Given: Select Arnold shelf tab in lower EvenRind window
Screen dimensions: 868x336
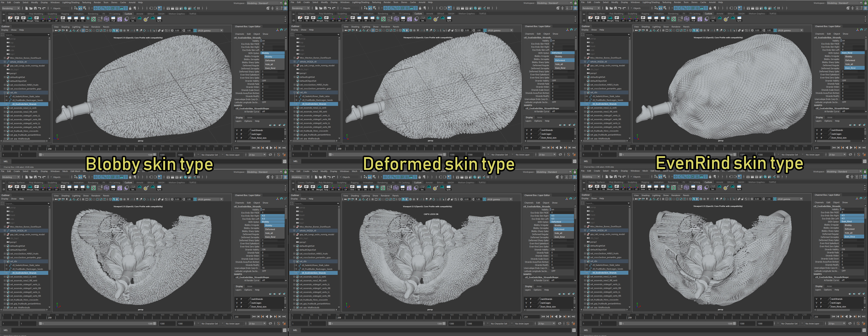Looking at the screenshot, I should pos(720,182).
